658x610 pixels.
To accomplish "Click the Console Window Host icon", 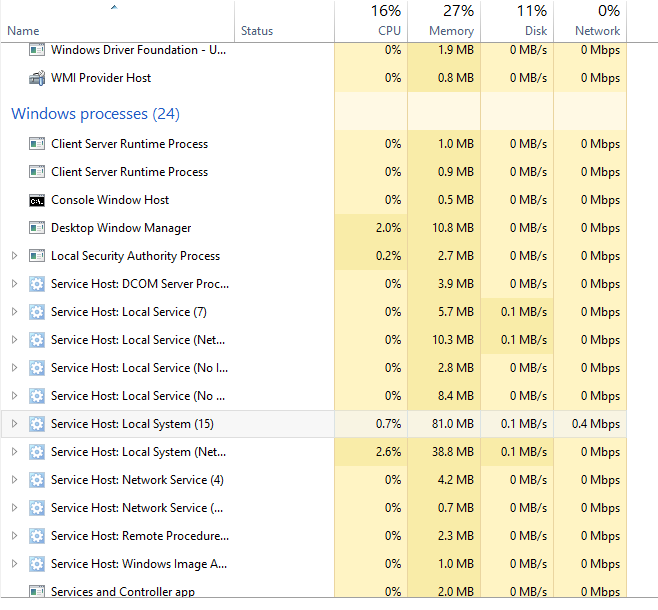I will click(x=37, y=200).
